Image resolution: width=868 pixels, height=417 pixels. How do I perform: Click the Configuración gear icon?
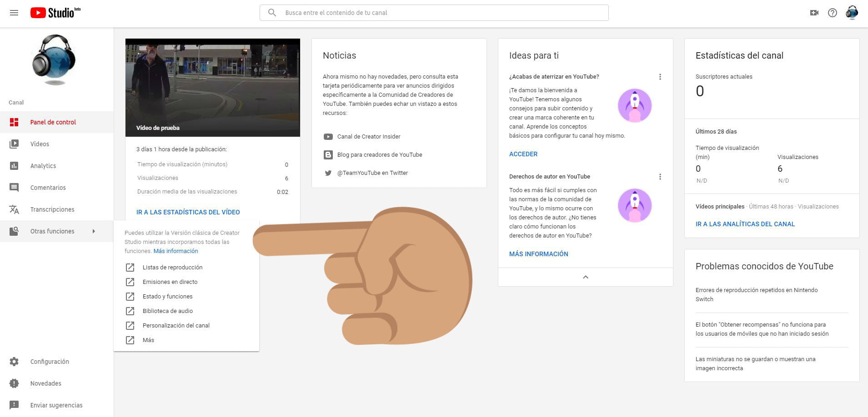coord(14,362)
